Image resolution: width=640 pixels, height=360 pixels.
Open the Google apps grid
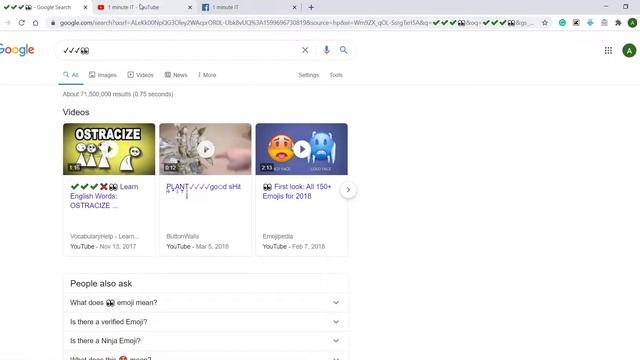608,50
